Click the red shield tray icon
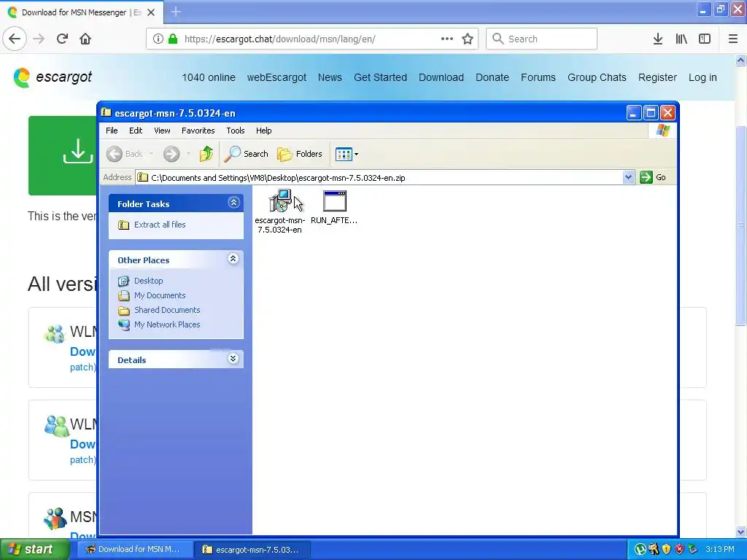The width and height of the screenshot is (747, 560). pos(679,549)
